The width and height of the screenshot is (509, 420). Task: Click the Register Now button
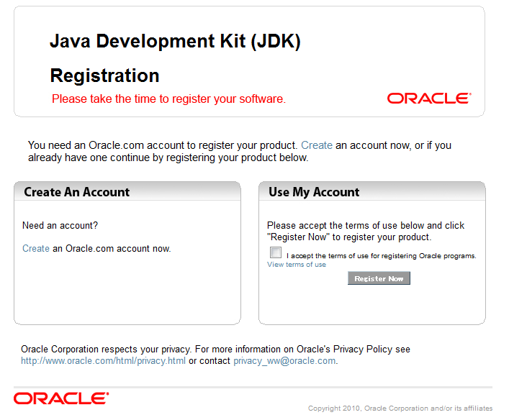pyautogui.click(x=379, y=278)
